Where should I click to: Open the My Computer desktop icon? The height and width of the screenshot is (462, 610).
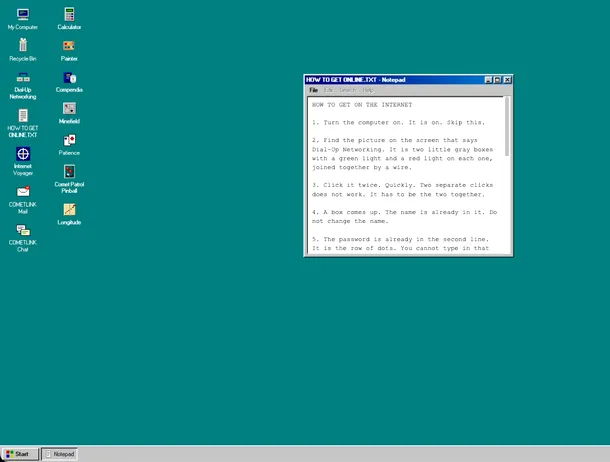[23, 19]
